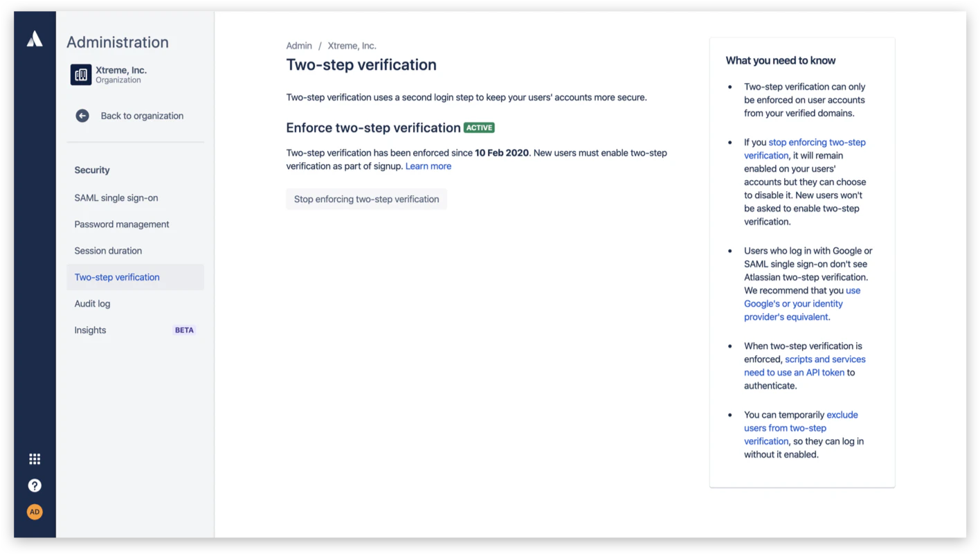
Task: Click the AD avatar icon
Action: (x=35, y=511)
